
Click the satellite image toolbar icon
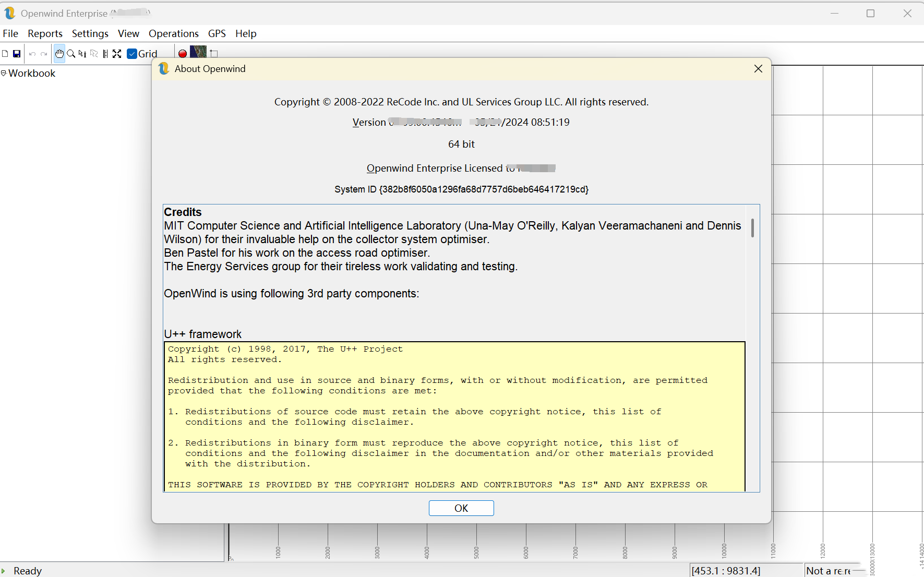point(198,52)
